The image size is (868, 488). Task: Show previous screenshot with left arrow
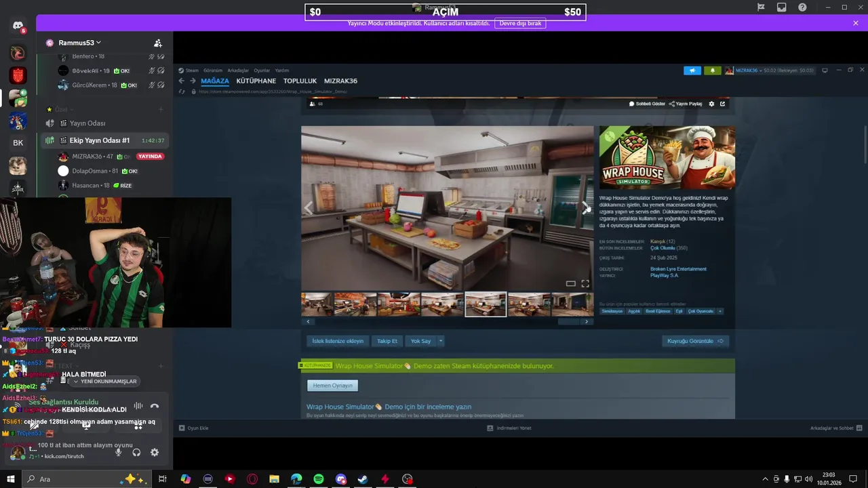309,208
